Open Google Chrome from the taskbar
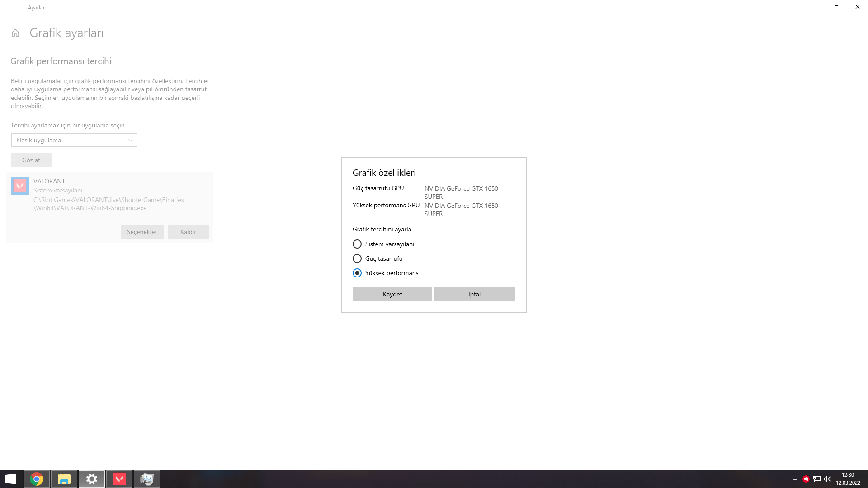 coord(37,479)
